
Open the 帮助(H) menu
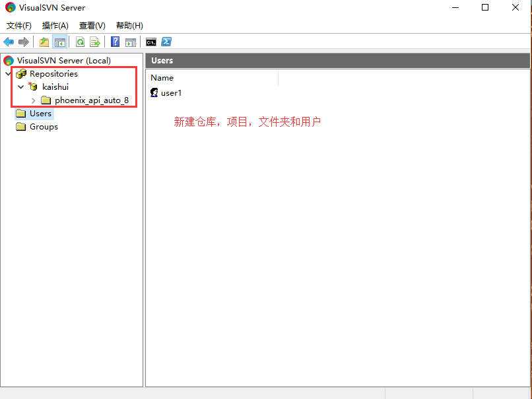(x=129, y=26)
